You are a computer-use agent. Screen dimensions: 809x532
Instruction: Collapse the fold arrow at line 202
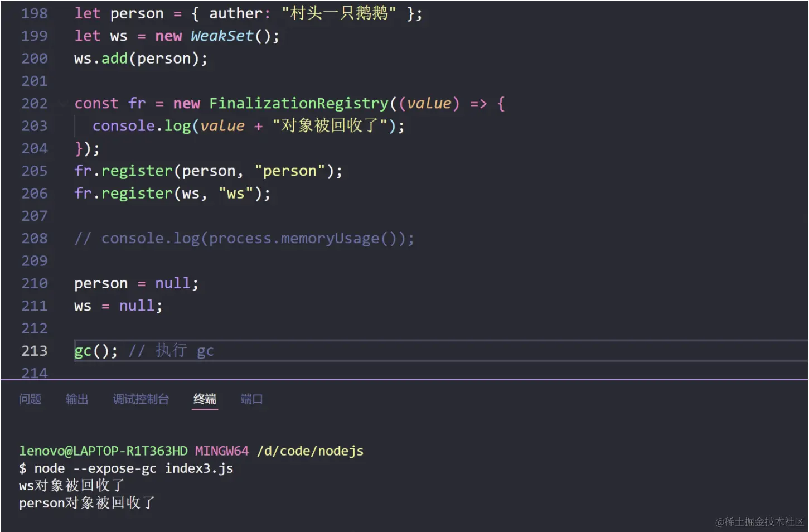coord(62,104)
